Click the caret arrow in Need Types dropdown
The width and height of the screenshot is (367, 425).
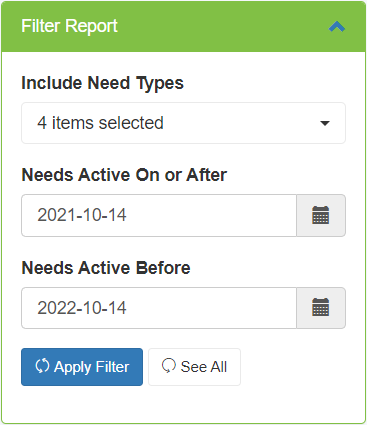325,123
